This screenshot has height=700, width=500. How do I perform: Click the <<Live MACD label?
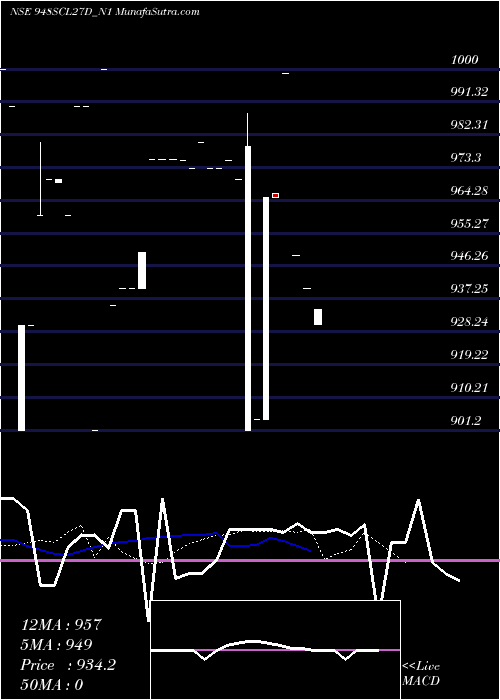tap(421, 673)
